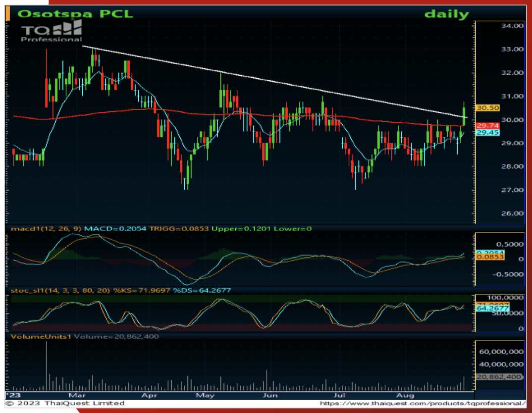Click the latest green breakout candlestick

coord(464,115)
